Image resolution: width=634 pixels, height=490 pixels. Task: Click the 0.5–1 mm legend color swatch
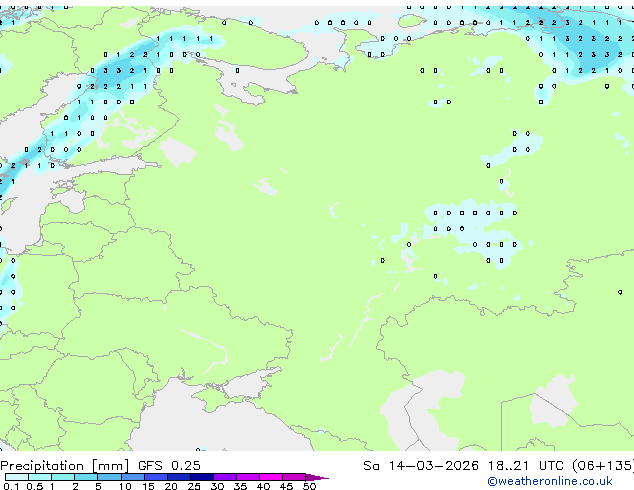40,477
